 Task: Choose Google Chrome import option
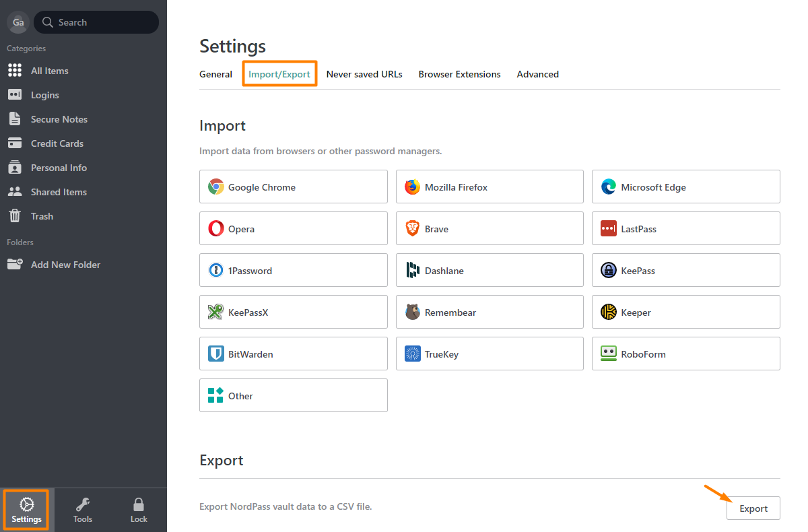(294, 187)
